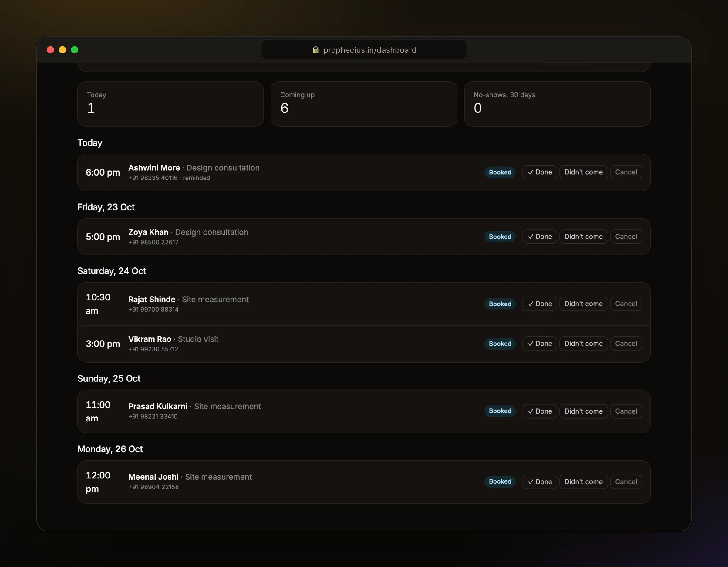The height and width of the screenshot is (567, 728).
Task: Click the name Vikram Rao
Action: (x=150, y=339)
